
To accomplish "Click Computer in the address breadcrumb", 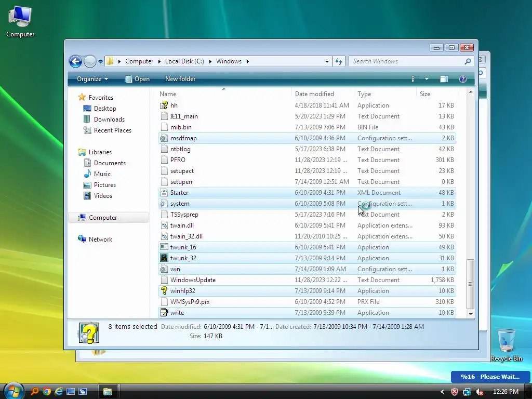I will 139,61.
